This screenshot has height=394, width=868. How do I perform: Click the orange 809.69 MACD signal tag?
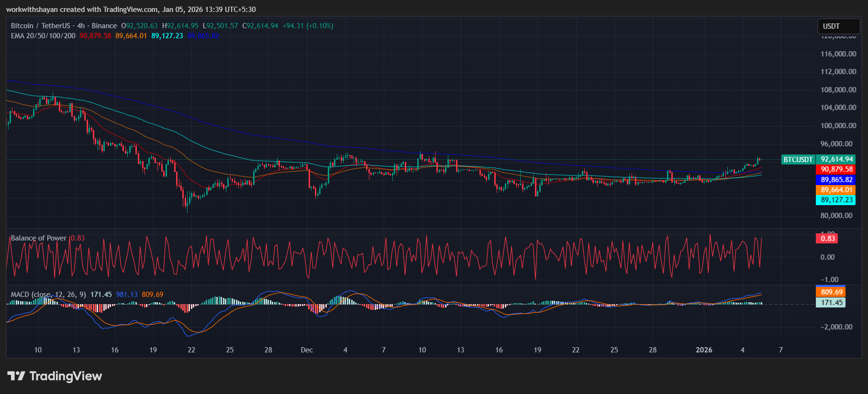[831, 292]
